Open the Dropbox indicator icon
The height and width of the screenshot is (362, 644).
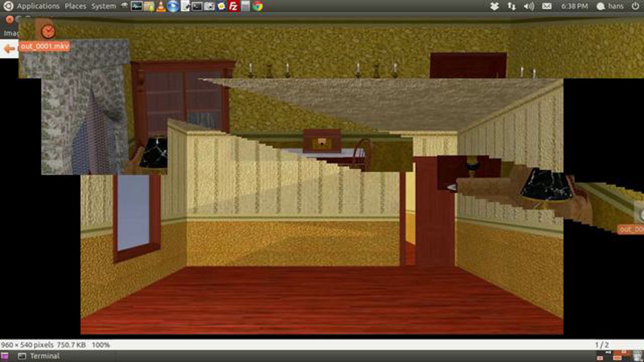[494, 6]
